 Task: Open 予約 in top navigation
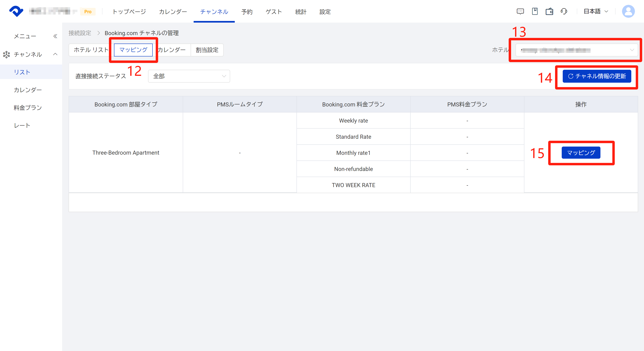click(247, 11)
